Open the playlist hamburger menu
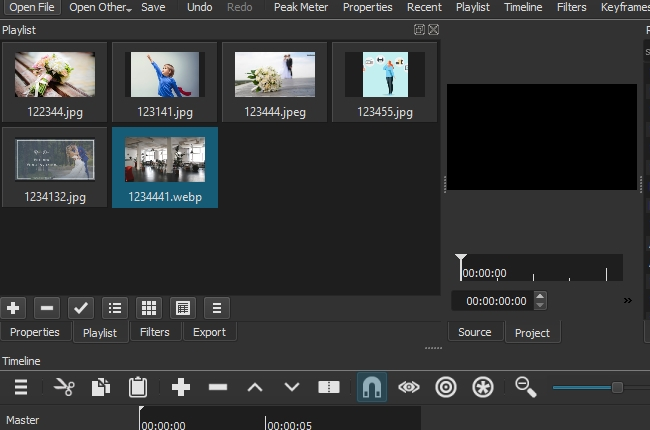650x430 pixels. [217, 308]
